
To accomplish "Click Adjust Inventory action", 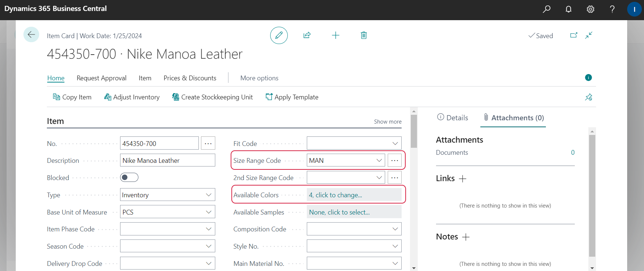I will (x=132, y=97).
